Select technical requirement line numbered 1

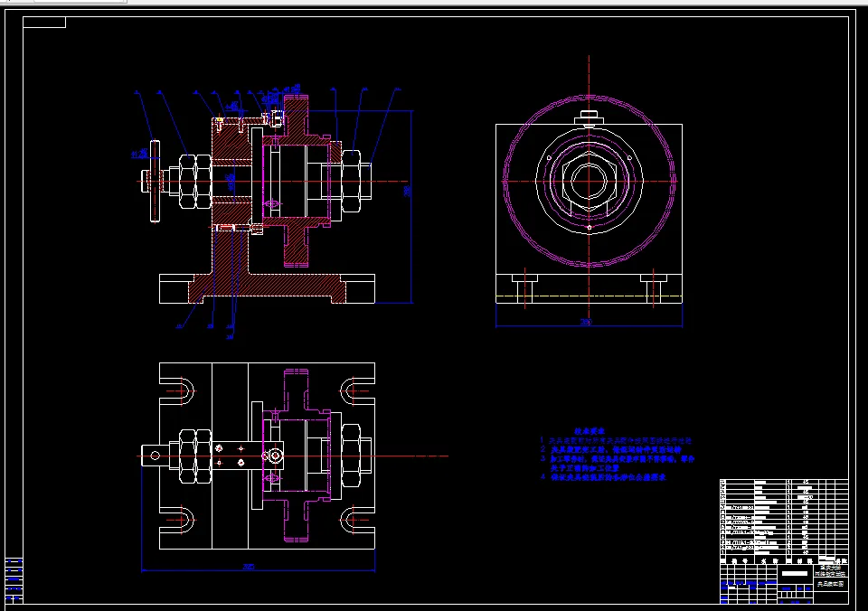click(x=616, y=440)
